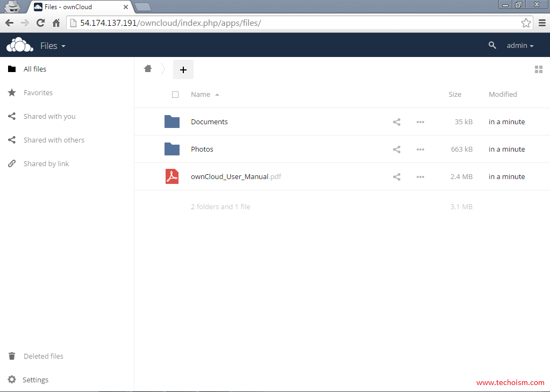Open more actions for the Documents folder
The image size is (550, 392).
coord(420,122)
